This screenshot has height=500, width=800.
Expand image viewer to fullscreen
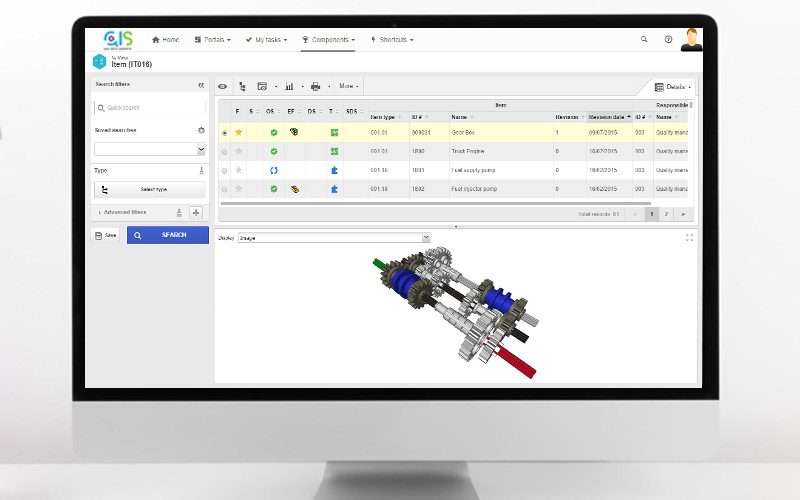pyautogui.click(x=689, y=237)
